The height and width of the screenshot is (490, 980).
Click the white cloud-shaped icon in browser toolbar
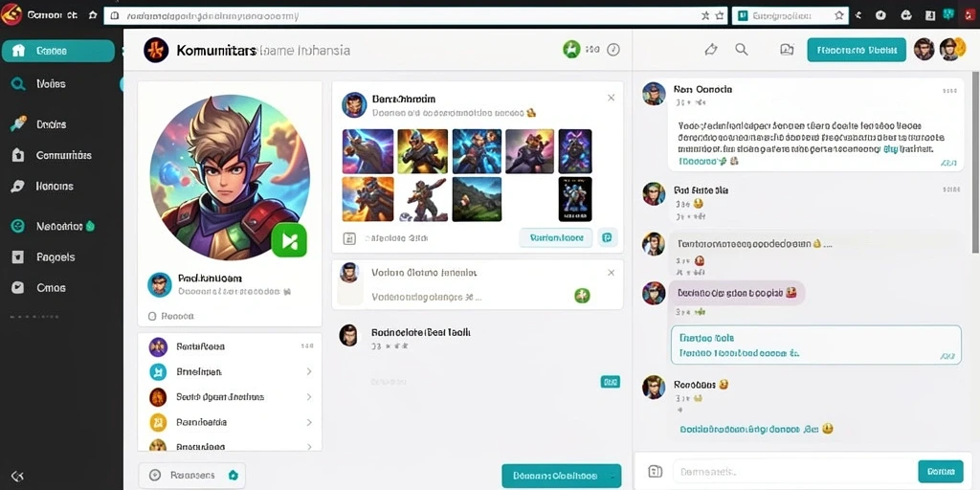(x=905, y=15)
